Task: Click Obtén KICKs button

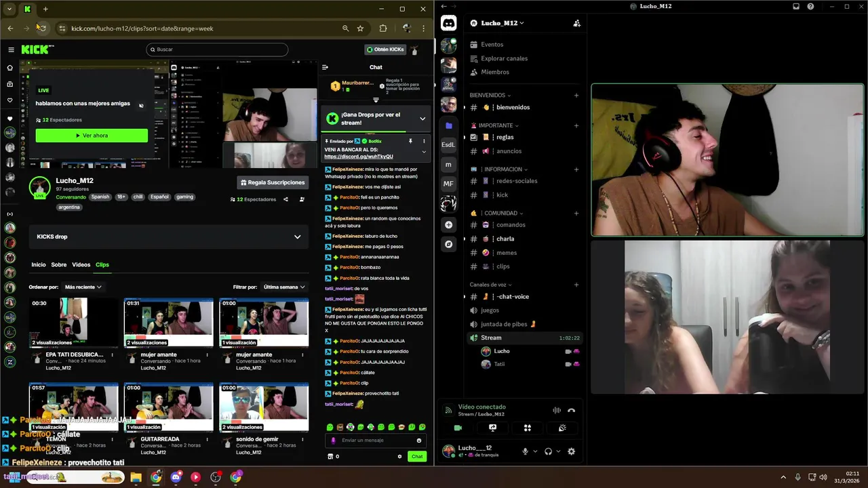Action: coord(385,49)
